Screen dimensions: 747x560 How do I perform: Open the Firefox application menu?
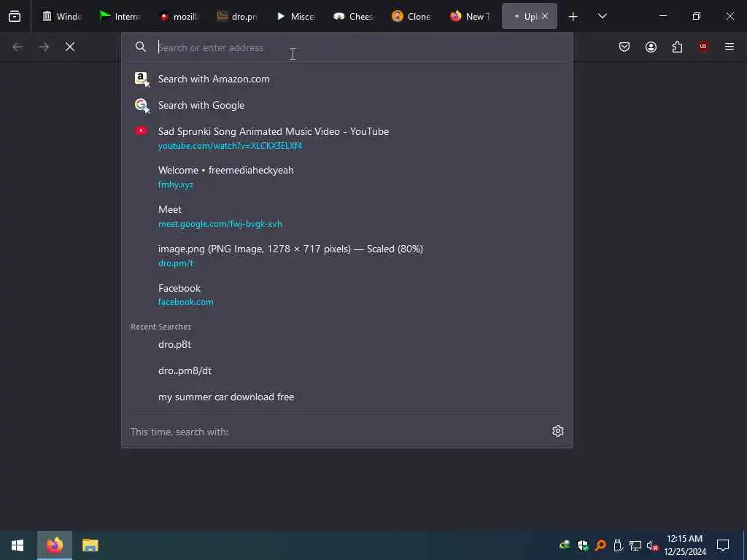tap(729, 47)
